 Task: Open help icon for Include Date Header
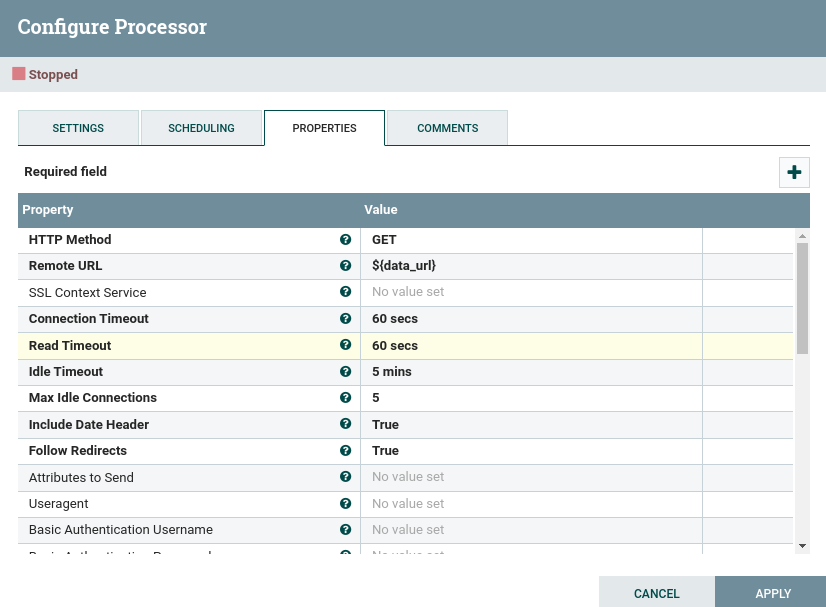click(346, 424)
